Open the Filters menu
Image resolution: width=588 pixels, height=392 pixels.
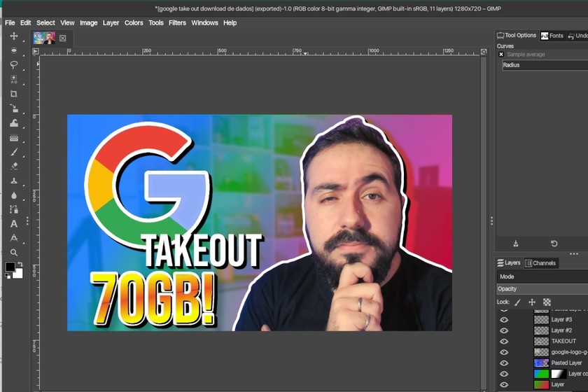tap(177, 22)
